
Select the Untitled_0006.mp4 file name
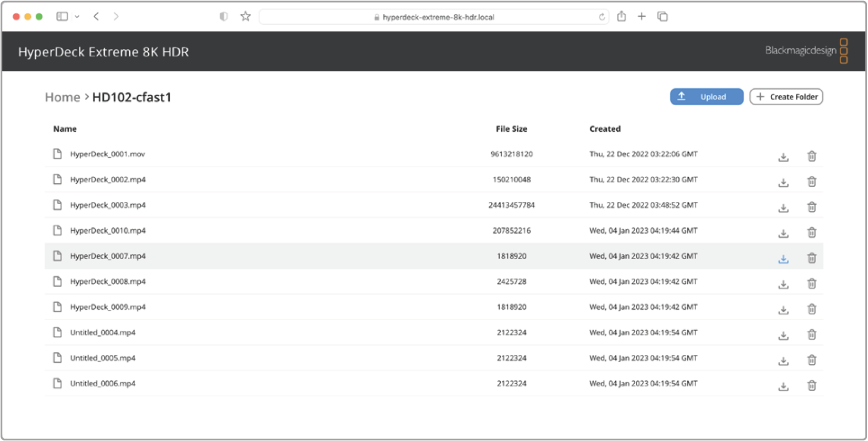[x=103, y=384]
